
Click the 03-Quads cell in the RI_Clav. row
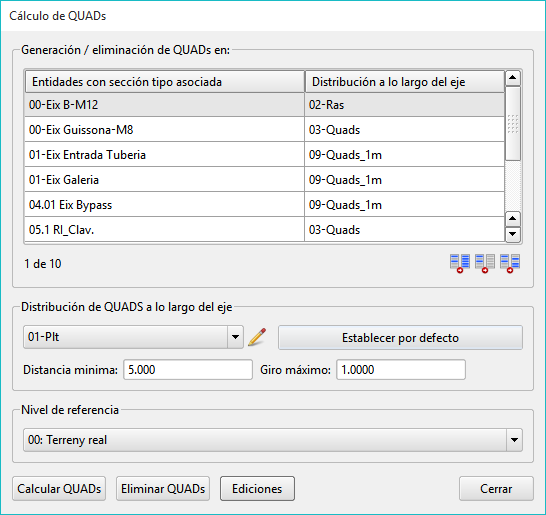coord(405,229)
